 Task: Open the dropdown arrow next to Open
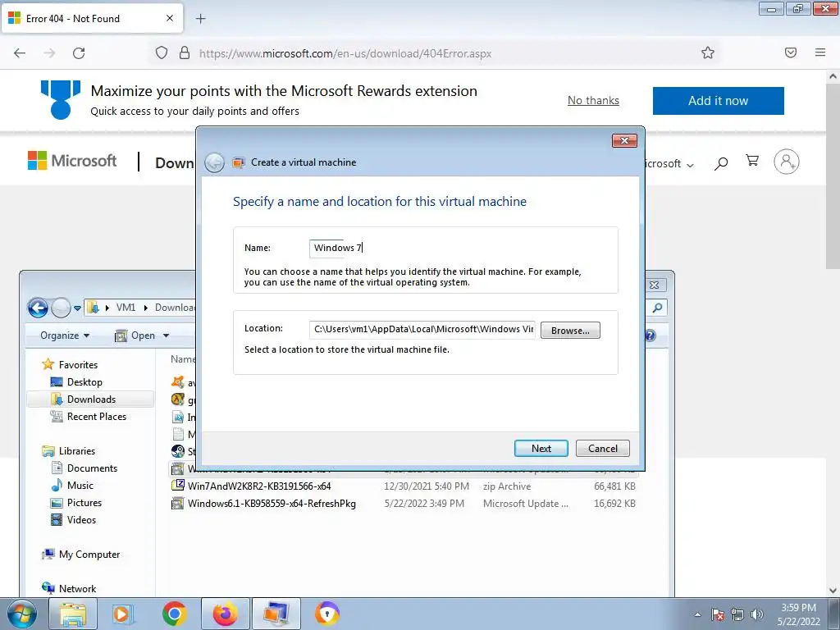point(166,336)
